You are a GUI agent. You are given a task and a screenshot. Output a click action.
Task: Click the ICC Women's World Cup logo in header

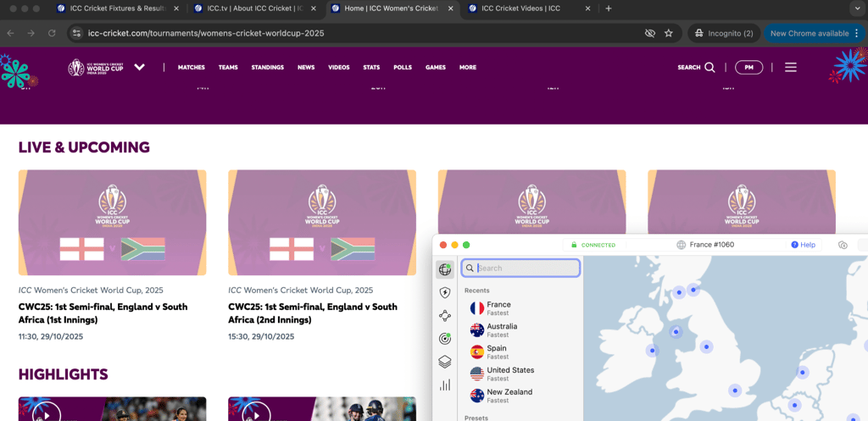click(x=95, y=68)
